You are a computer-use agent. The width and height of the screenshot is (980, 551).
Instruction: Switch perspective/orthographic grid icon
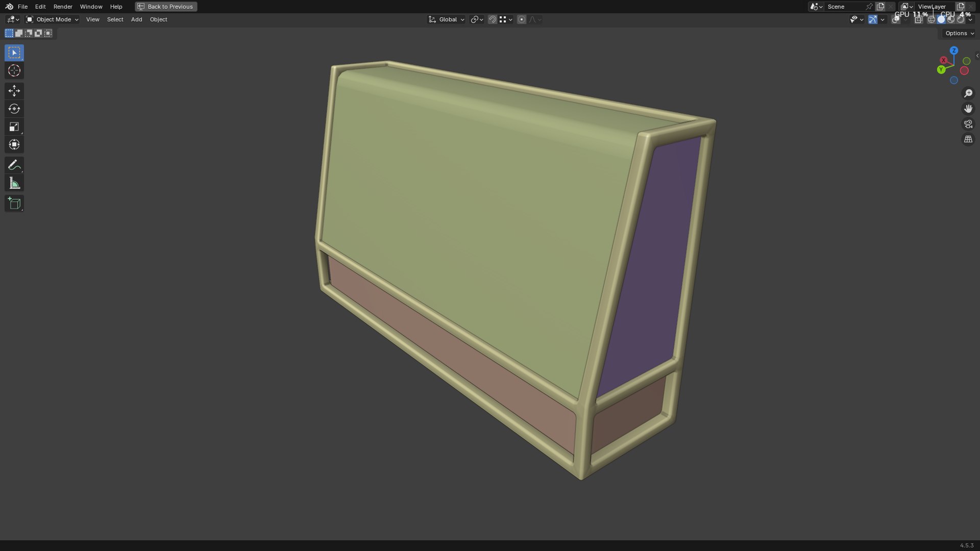[x=968, y=139]
